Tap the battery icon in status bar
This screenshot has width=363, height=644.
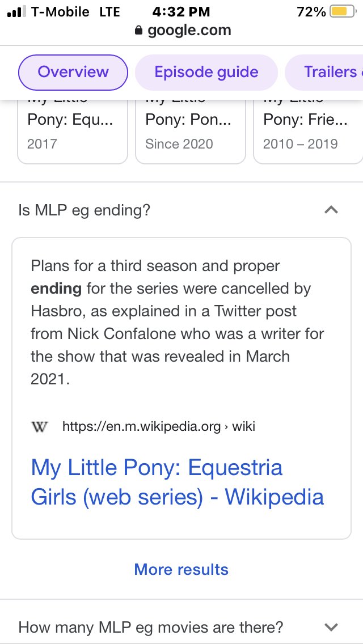[342, 11]
